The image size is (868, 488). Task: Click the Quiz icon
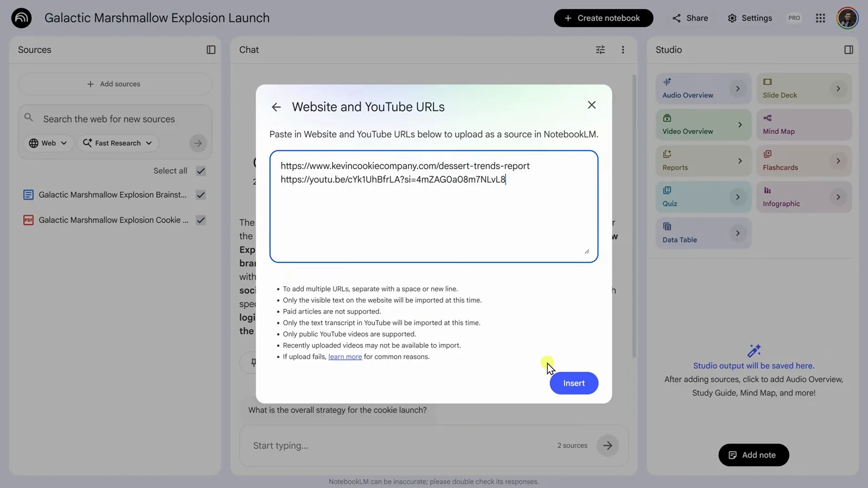(x=667, y=190)
